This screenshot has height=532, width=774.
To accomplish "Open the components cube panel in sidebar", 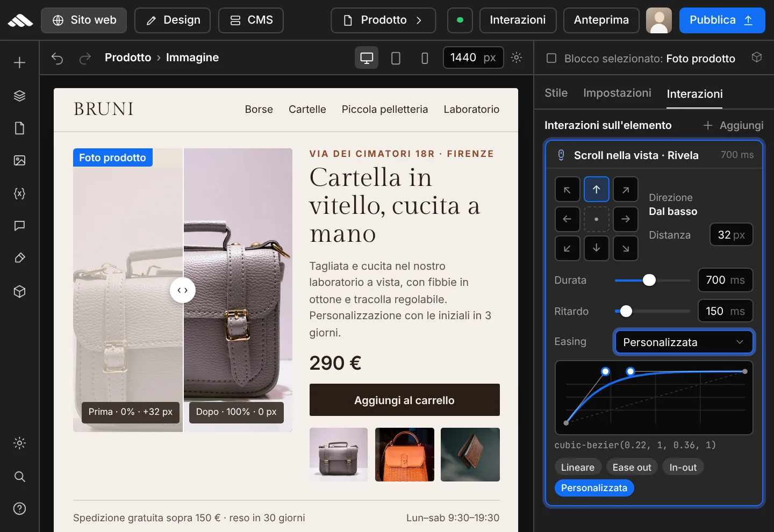I will [x=19, y=291].
